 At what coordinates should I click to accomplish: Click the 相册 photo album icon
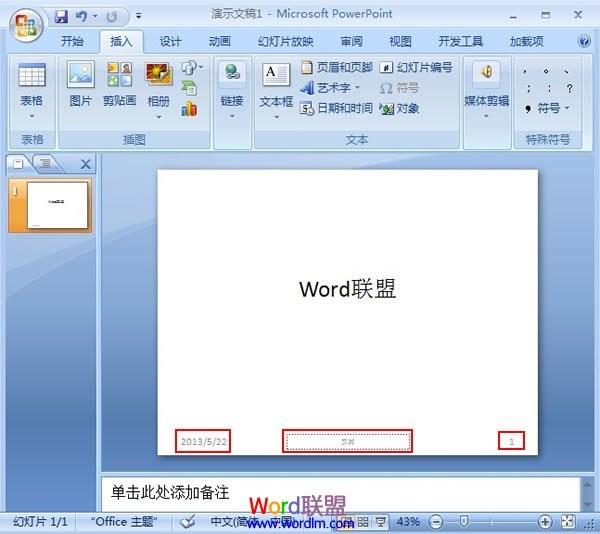click(x=158, y=75)
